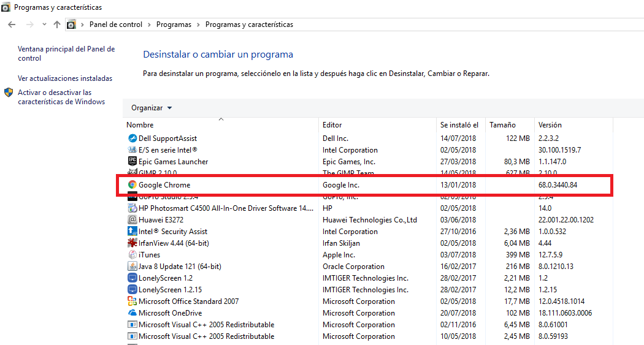Select the Google Chrome program name

164,185
